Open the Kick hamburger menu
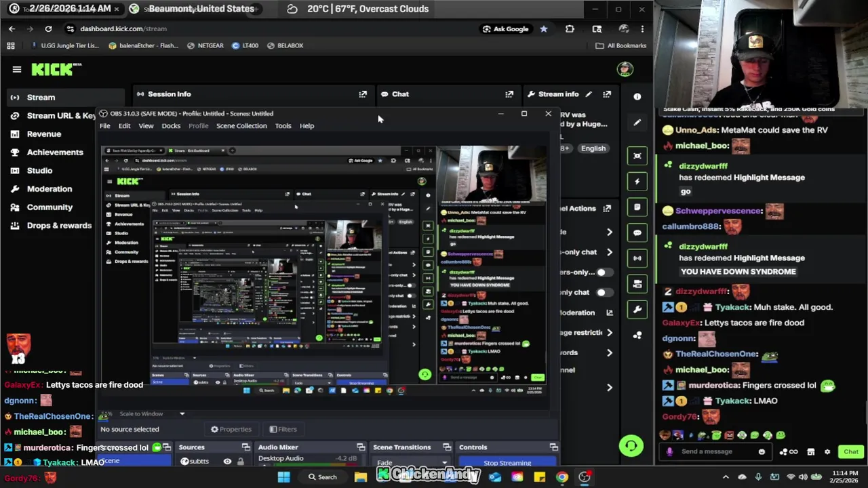This screenshot has height=488, width=868. [17, 69]
